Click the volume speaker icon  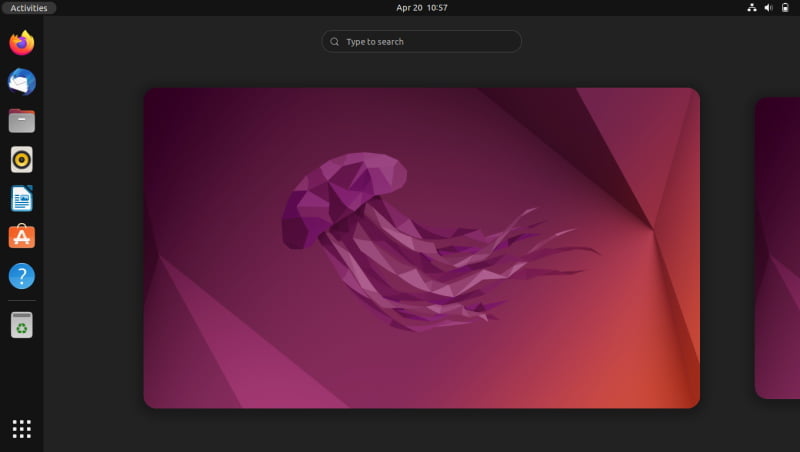tap(768, 8)
